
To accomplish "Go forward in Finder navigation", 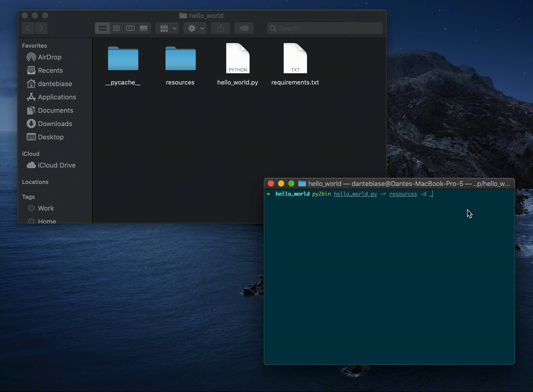I will point(41,28).
